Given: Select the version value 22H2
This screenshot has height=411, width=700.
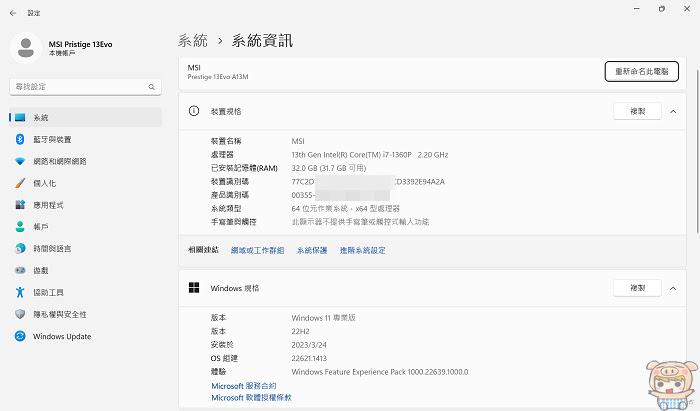Looking at the screenshot, I should click(300, 332).
